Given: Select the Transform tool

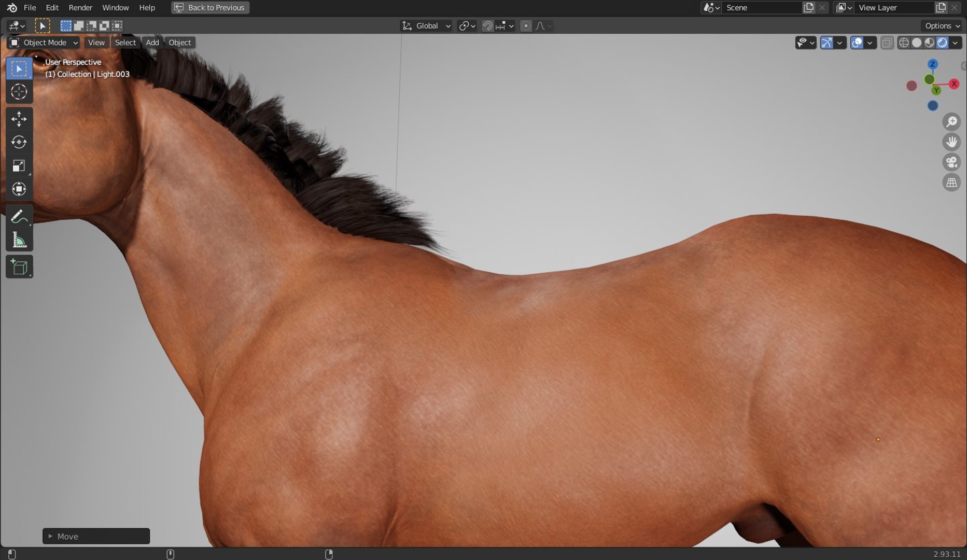Looking at the screenshot, I should click(19, 189).
